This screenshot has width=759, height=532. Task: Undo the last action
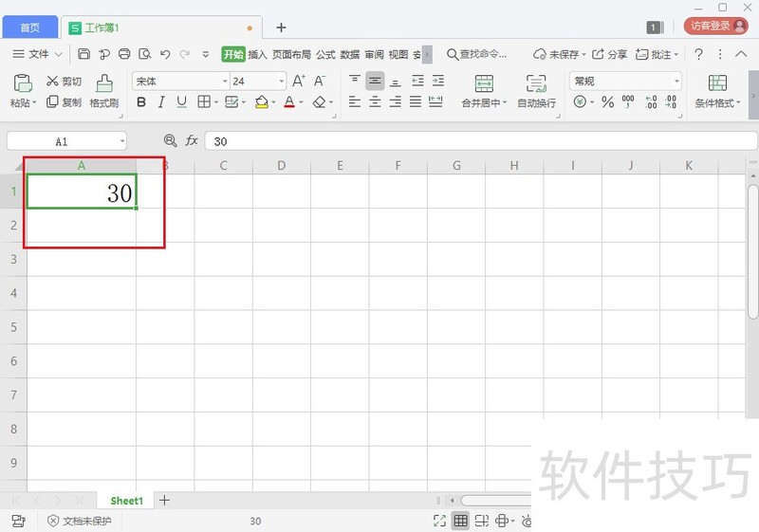tap(165, 54)
